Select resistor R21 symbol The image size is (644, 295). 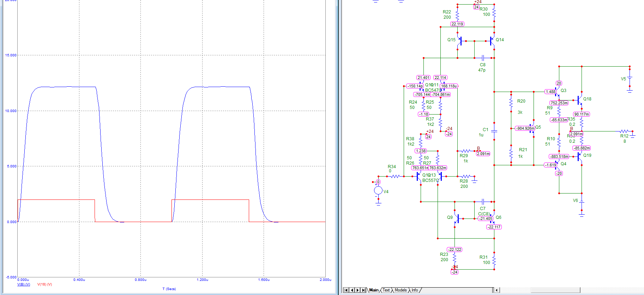(511, 154)
